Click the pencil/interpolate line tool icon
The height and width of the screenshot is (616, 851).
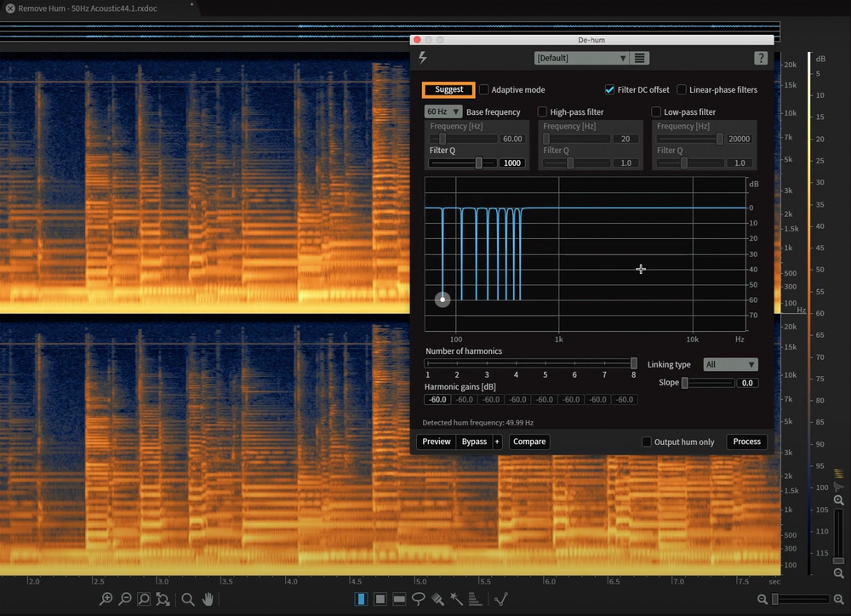tap(501, 599)
